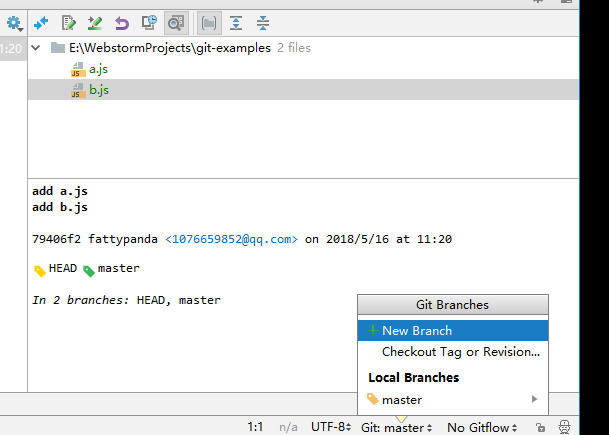The image size is (609, 435).
Task: Click the Show Diff arrows icon
Action: coord(41,21)
